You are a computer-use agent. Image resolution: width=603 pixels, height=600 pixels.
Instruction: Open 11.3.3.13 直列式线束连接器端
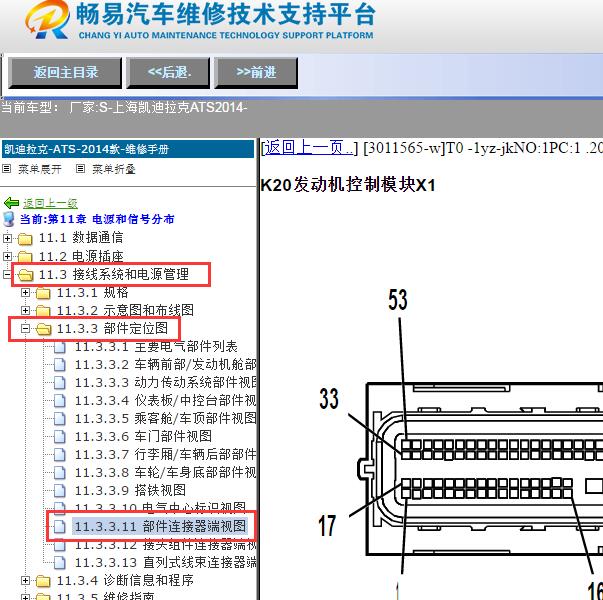(165, 562)
